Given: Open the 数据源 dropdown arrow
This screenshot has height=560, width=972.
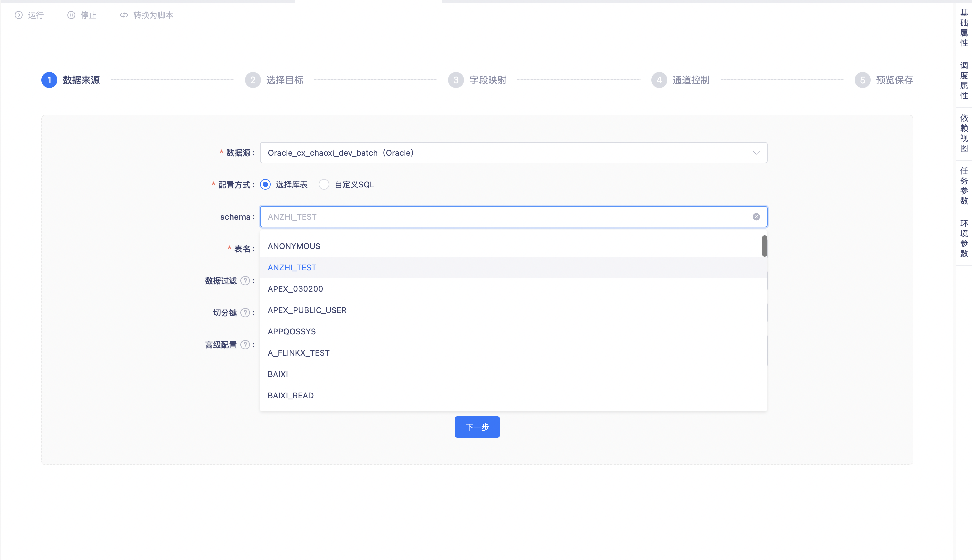Looking at the screenshot, I should [x=756, y=153].
